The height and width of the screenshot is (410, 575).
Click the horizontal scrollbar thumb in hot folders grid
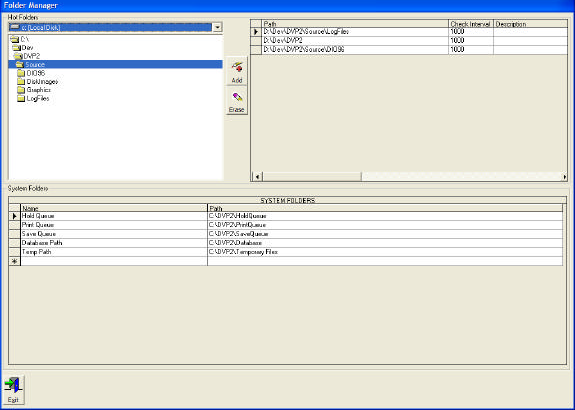pos(312,177)
